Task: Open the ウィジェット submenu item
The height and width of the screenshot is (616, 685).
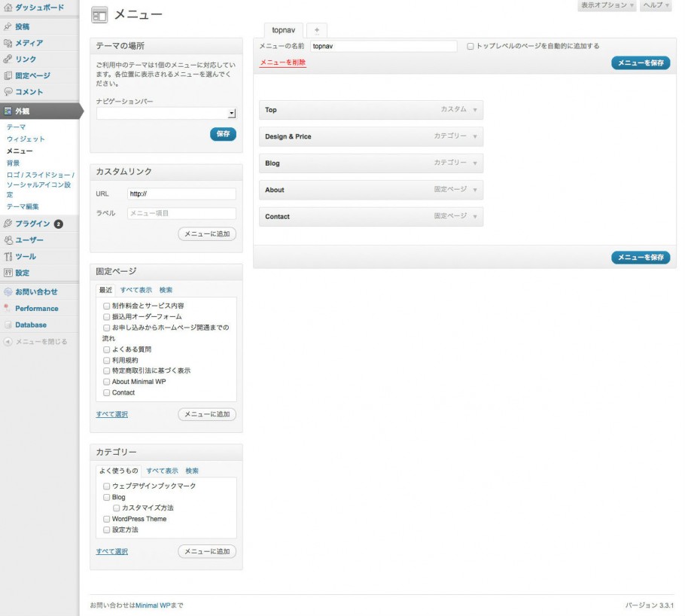Action: 26,139
